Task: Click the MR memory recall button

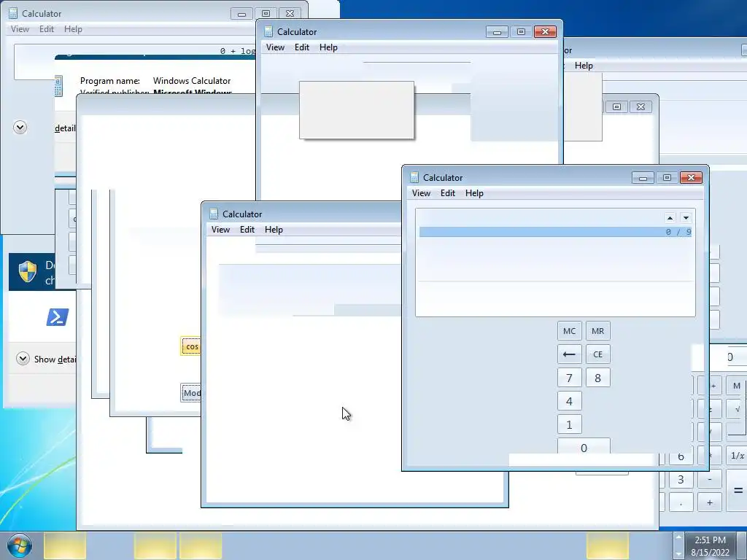Action: [x=598, y=331]
